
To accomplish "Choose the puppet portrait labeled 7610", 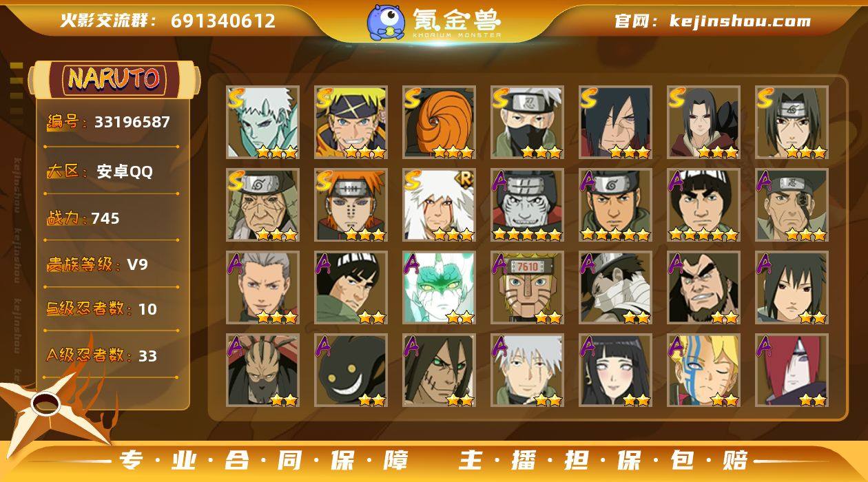I will (528, 287).
